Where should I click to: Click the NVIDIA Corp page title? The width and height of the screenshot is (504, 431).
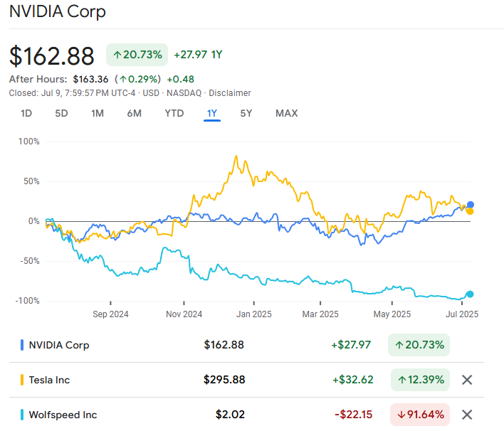point(58,11)
